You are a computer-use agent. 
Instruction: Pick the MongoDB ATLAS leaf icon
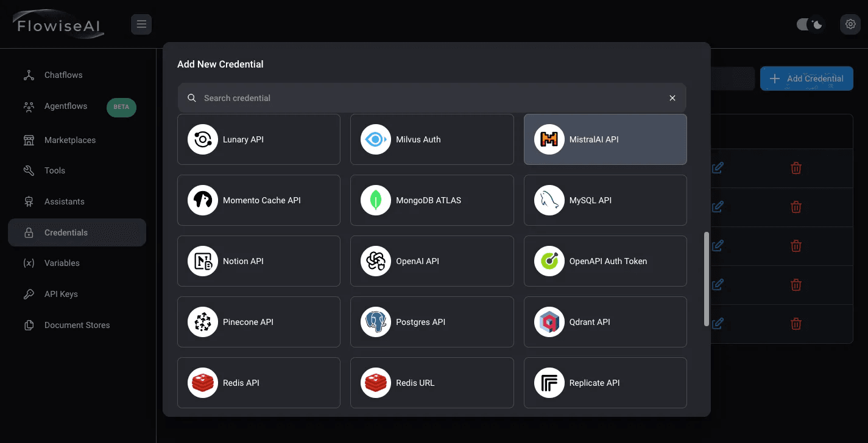click(x=375, y=200)
